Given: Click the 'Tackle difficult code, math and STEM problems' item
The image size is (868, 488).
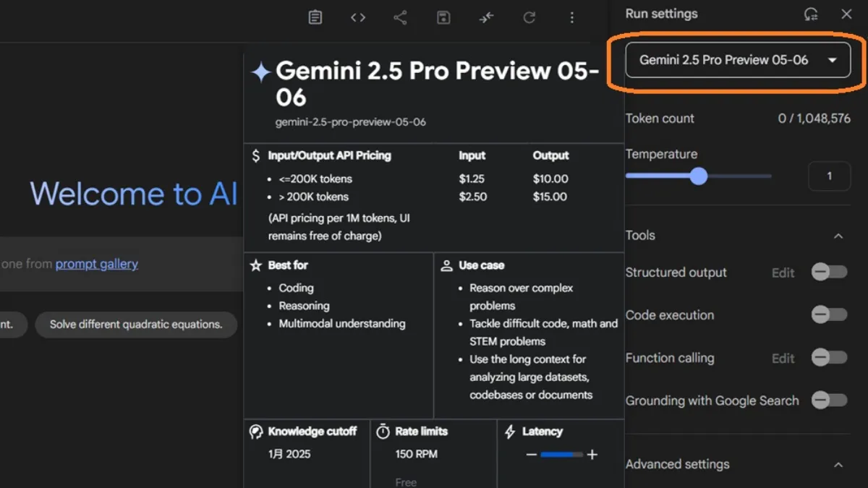Looking at the screenshot, I should point(544,333).
